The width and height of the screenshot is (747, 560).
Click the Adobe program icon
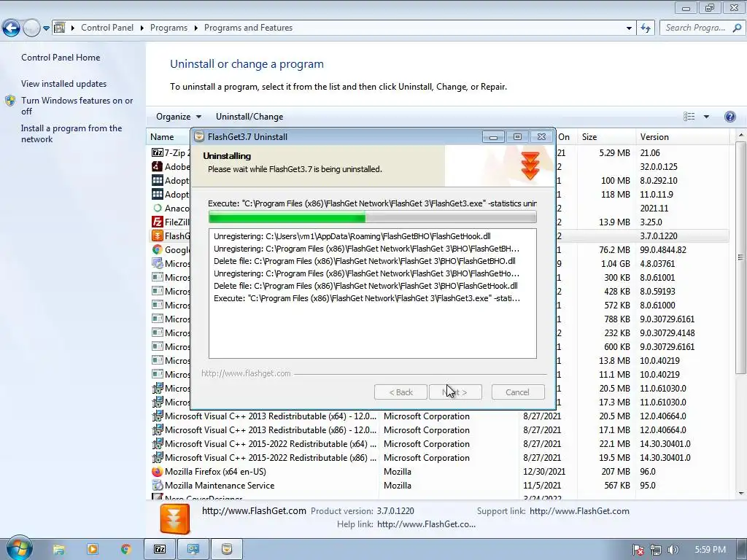158,167
